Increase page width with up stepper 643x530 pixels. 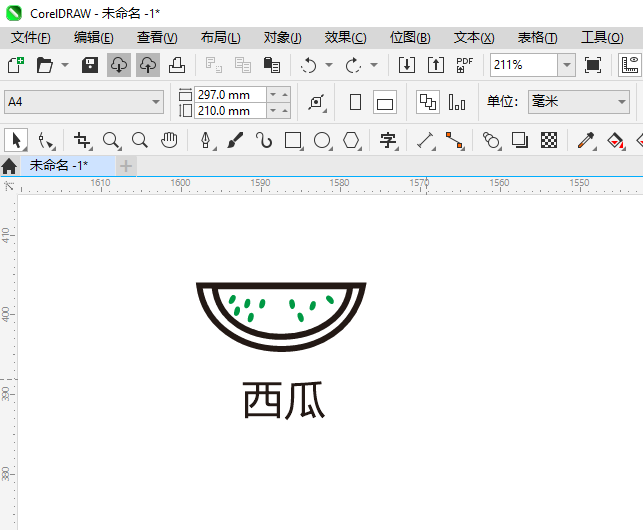tap(285, 95)
